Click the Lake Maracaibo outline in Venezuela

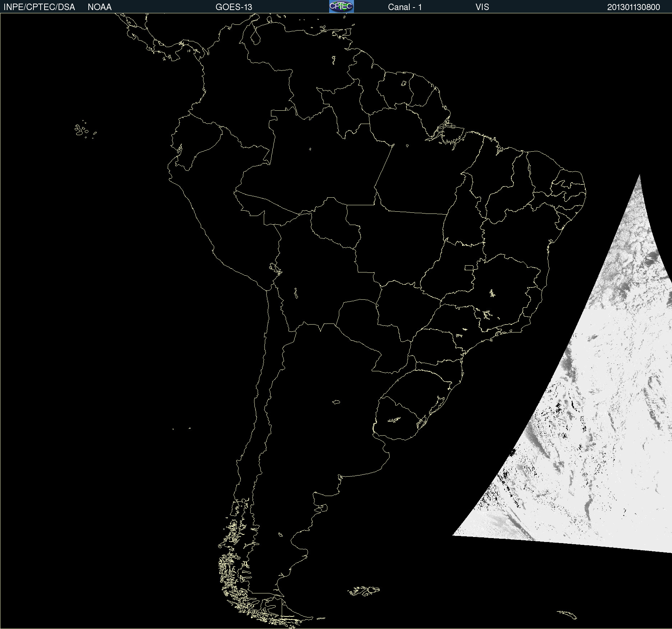(255, 37)
